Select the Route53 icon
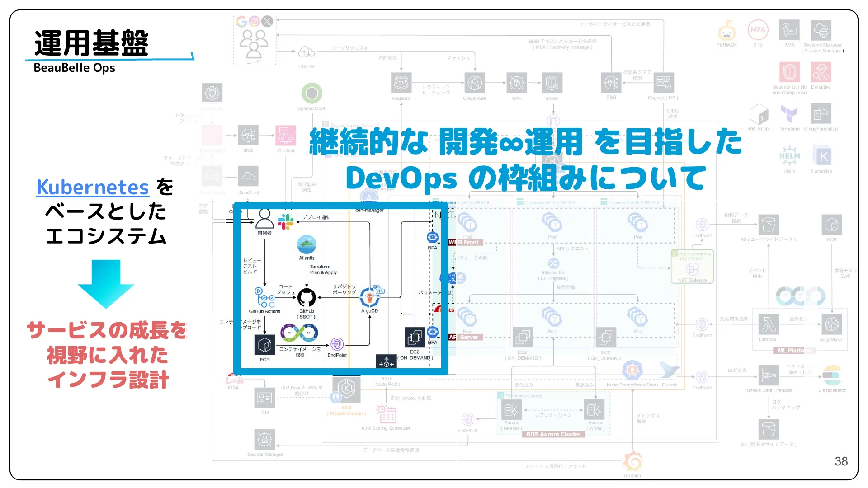Image resolution: width=868 pixels, height=488 pixels. click(x=401, y=84)
